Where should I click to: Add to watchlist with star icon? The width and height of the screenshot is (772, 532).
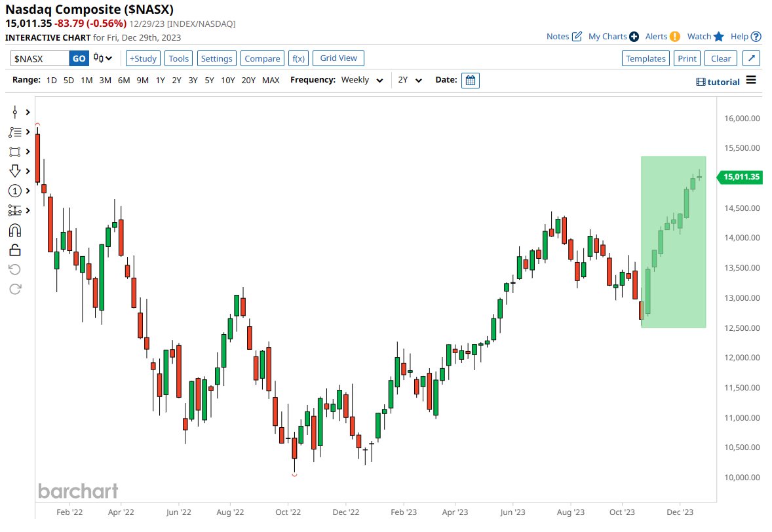click(x=719, y=37)
